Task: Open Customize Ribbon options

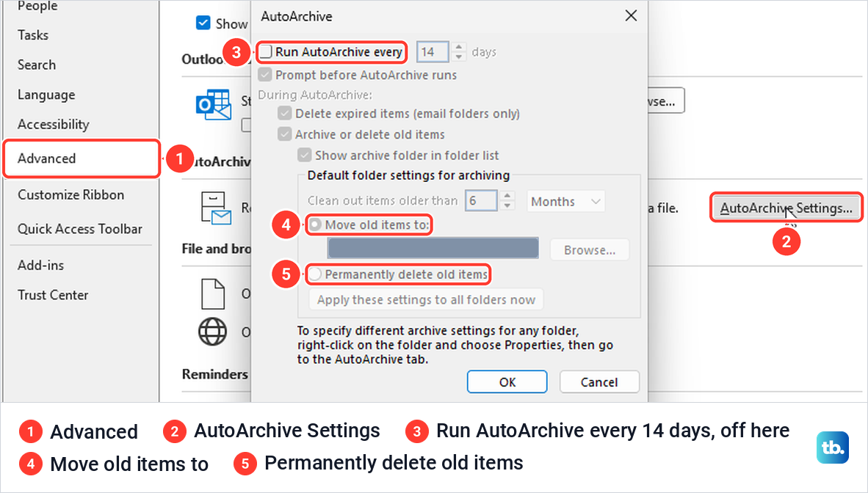Action: click(x=70, y=194)
